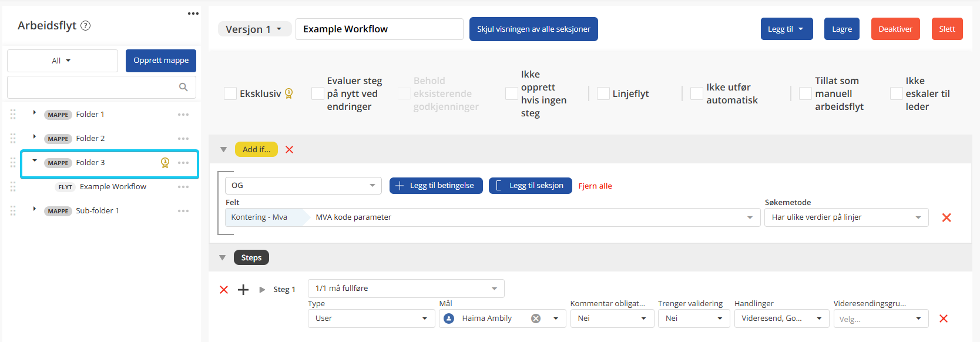Viewport: 980px width, 342px height.
Task: Grab the drag handle for Sub-folder 1
Action: click(x=13, y=211)
